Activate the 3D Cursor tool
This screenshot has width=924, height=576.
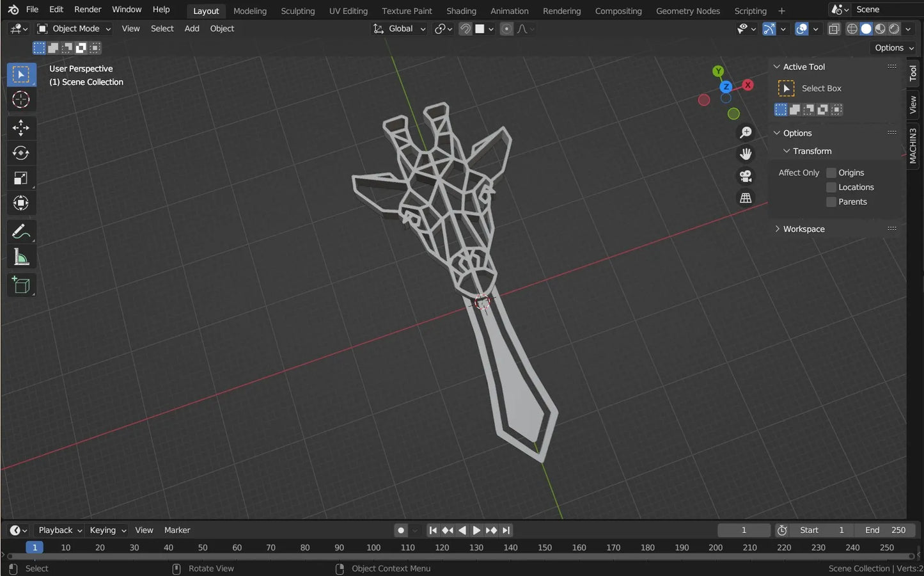[21, 100]
